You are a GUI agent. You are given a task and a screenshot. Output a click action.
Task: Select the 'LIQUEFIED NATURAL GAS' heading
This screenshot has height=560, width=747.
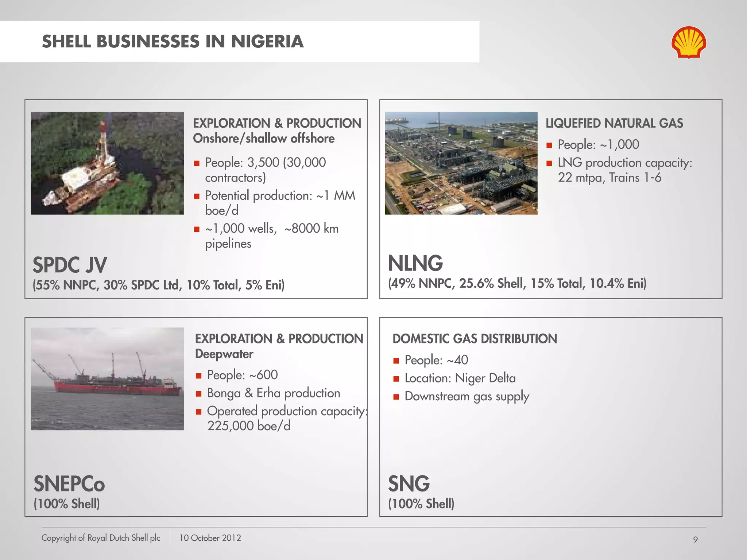pos(614,123)
